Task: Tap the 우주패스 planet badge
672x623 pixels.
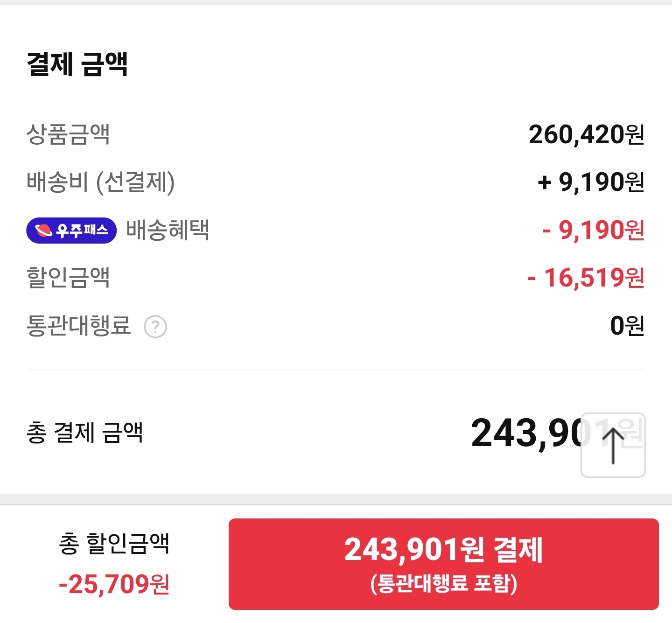Action: [x=71, y=231]
